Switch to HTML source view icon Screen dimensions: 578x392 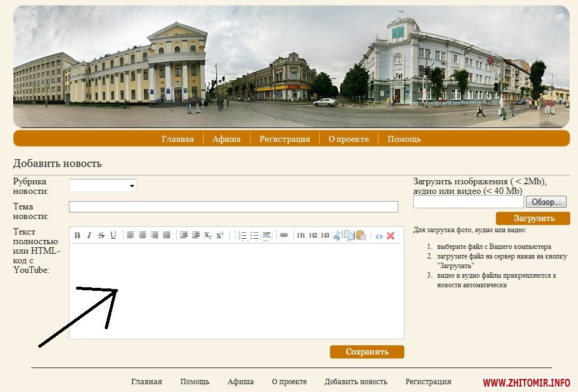click(379, 235)
